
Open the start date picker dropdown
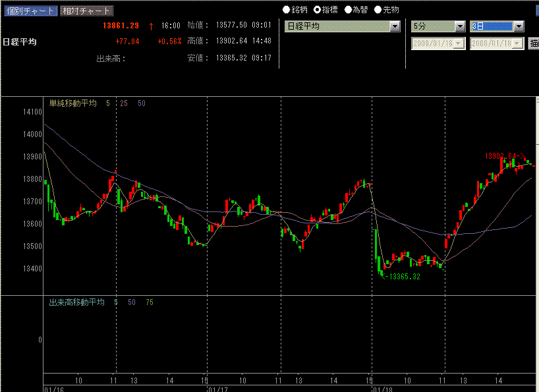coord(460,43)
